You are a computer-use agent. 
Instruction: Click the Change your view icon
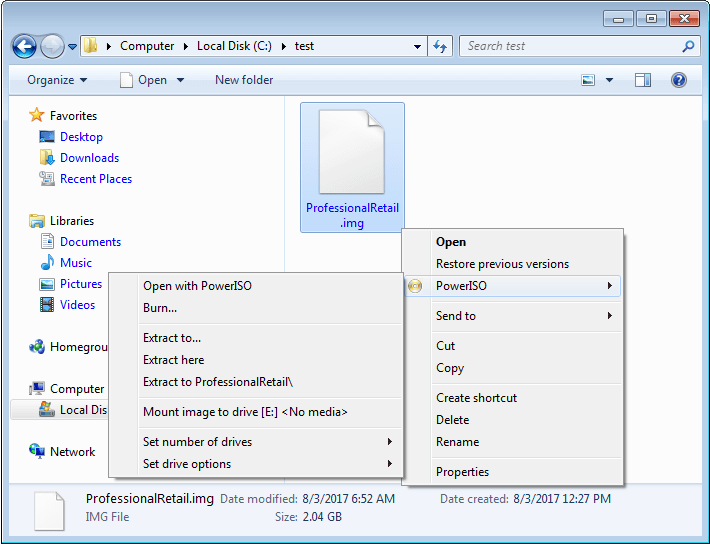588,80
